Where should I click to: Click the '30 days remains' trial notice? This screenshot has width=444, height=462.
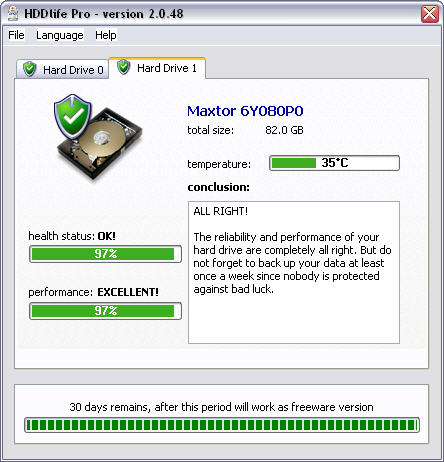point(221,407)
